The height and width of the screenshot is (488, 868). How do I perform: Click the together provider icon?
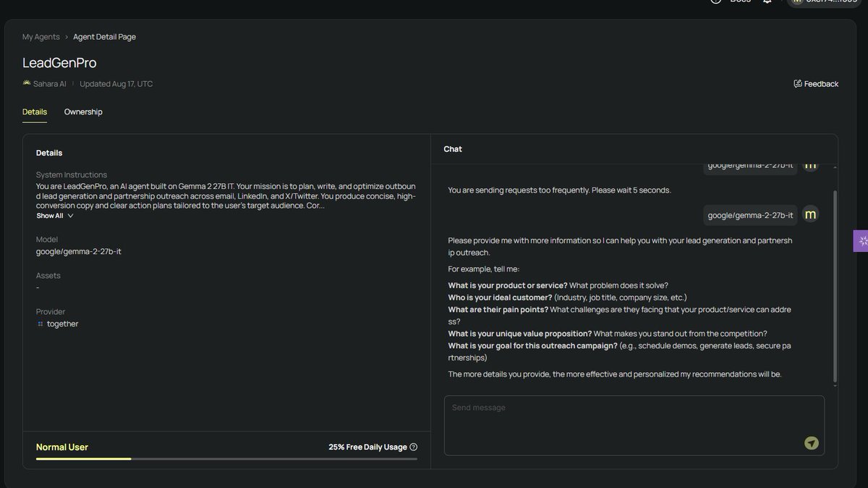click(41, 324)
